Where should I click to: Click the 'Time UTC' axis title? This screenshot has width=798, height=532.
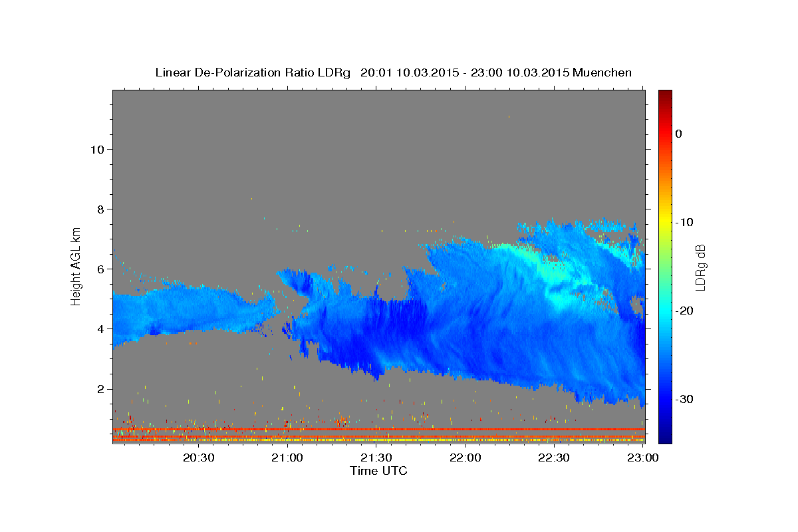click(378, 471)
